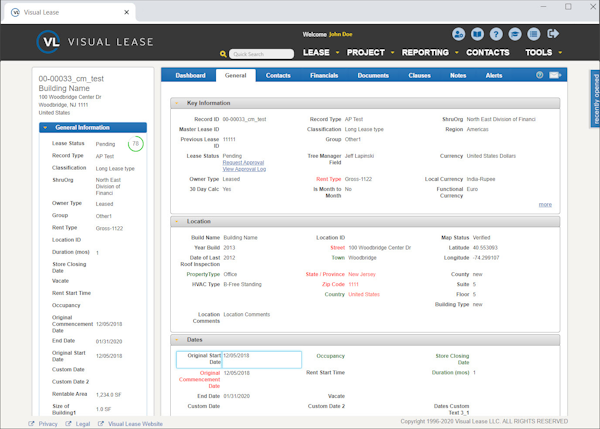Screen dimensions: 600x429
Task: Click inside the Quick Search field
Action: click(262, 54)
